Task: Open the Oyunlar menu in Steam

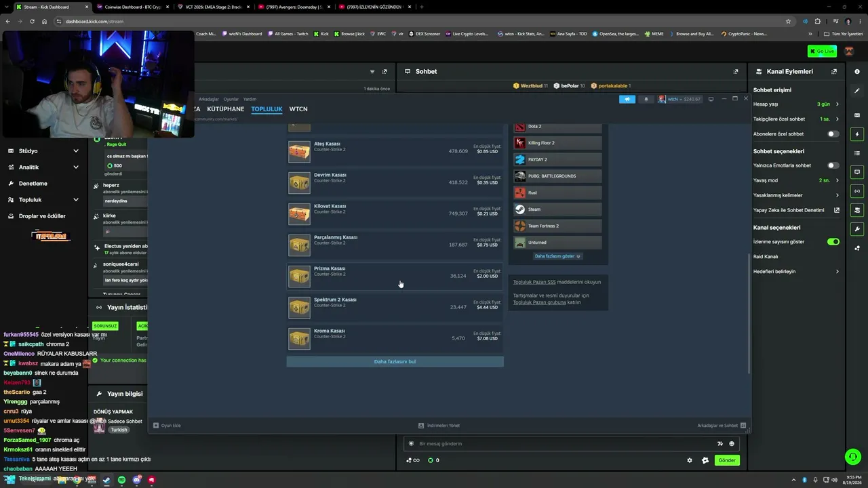Action: coord(231,99)
